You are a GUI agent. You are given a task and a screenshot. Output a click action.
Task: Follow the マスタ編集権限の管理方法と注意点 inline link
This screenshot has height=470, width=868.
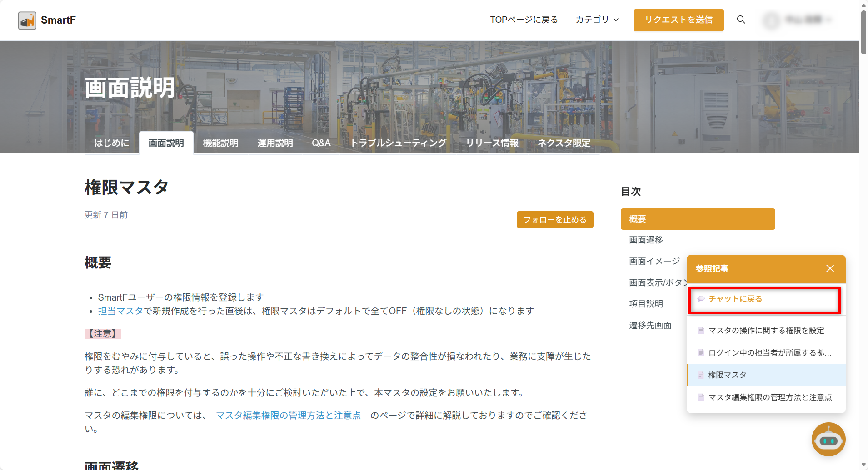click(x=288, y=416)
